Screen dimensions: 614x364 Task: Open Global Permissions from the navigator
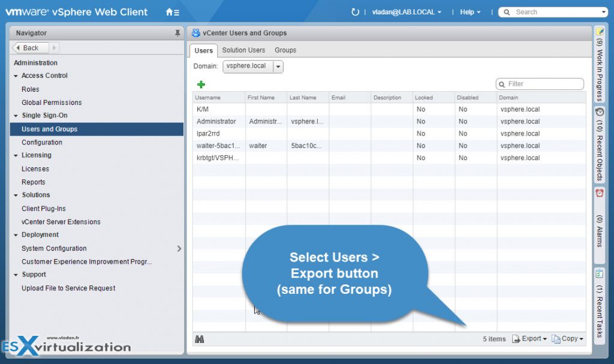51,102
